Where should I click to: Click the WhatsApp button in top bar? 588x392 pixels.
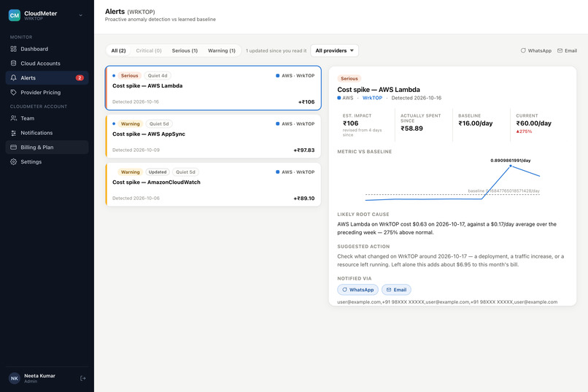tap(536, 50)
